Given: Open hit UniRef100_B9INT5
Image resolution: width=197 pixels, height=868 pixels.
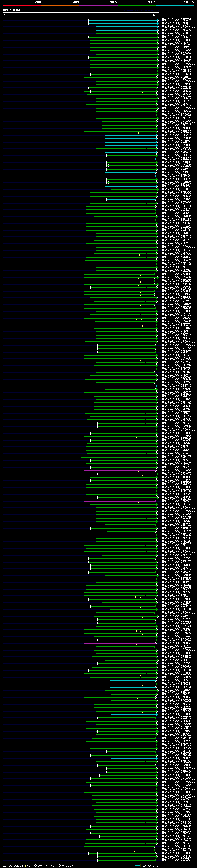Looking at the screenshot, I should [177, 33].
